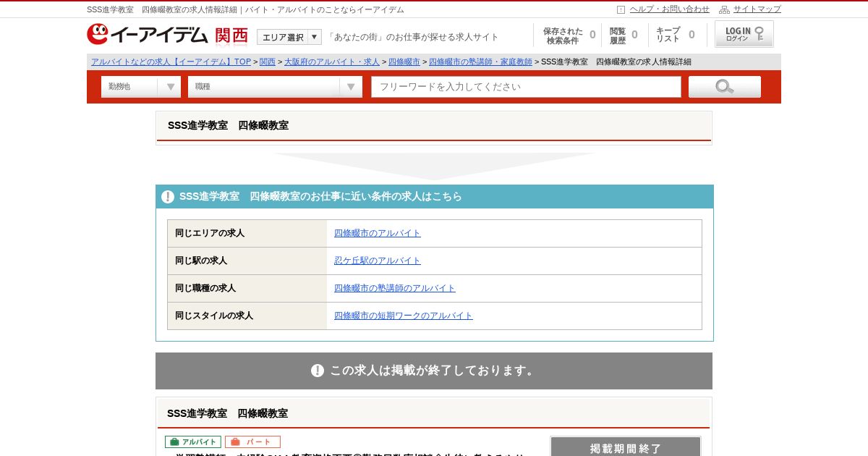The height and width of the screenshot is (456, 868).
Task: Click the sitemap icon
Action: coord(724,9)
